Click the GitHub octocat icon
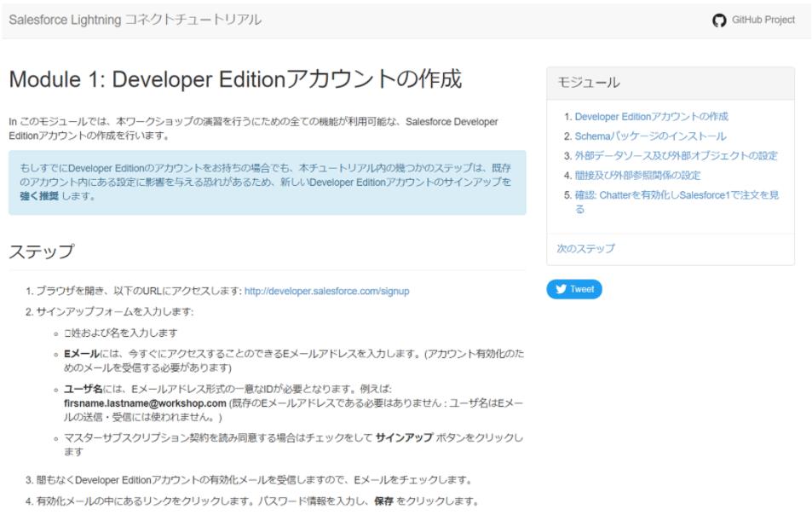This screenshot has height=521, width=812. [719, 20]
